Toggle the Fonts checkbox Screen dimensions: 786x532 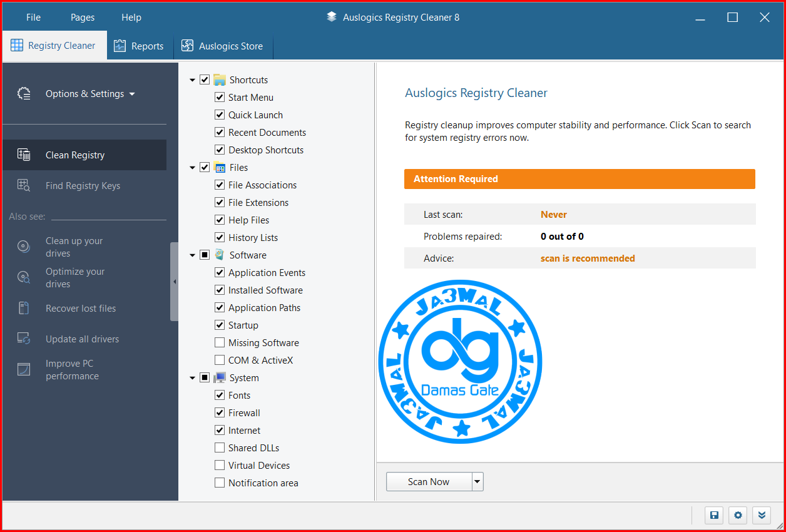pos(220,395)
